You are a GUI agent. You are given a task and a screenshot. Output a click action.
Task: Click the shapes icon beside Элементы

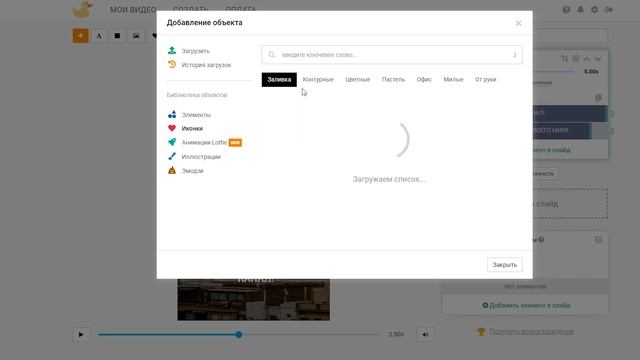click(172, 114)
